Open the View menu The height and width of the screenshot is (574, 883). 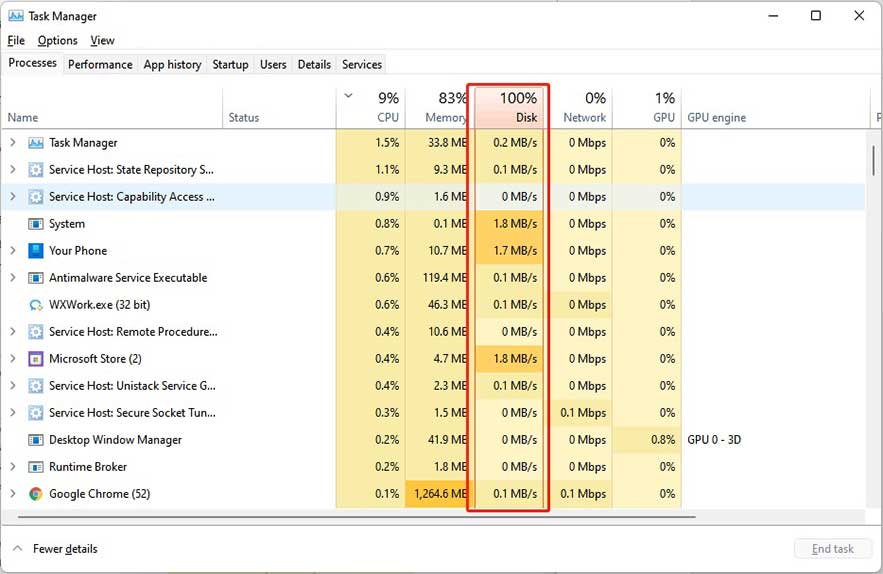click(102, 41)
